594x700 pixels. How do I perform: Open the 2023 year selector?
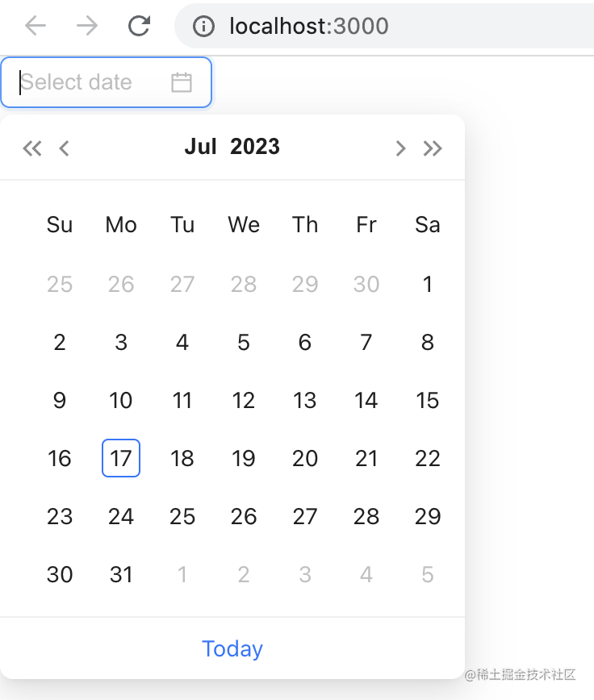tap(255, 147)
